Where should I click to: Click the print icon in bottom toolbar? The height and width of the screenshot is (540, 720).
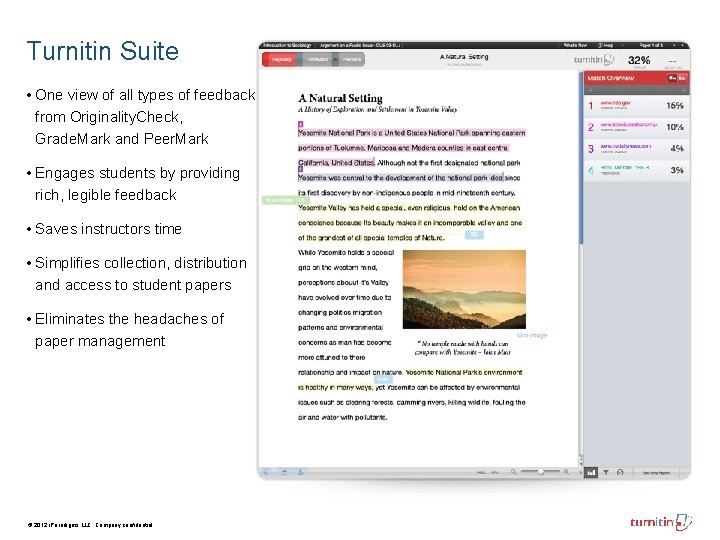point(284,472)
